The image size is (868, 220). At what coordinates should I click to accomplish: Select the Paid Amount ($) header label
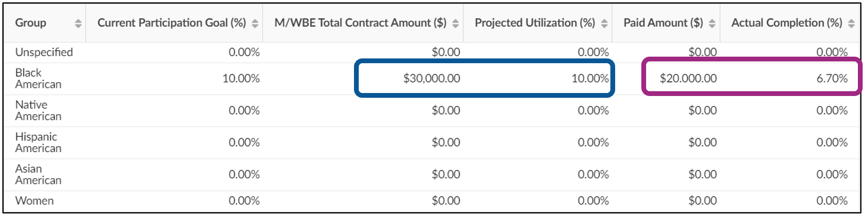[x=663, y=23]
